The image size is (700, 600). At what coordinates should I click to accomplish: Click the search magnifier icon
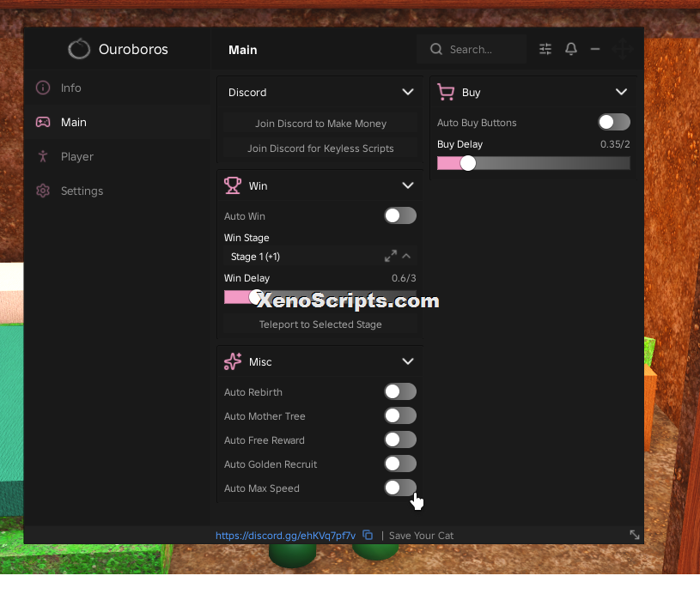(x=436, y=49)
